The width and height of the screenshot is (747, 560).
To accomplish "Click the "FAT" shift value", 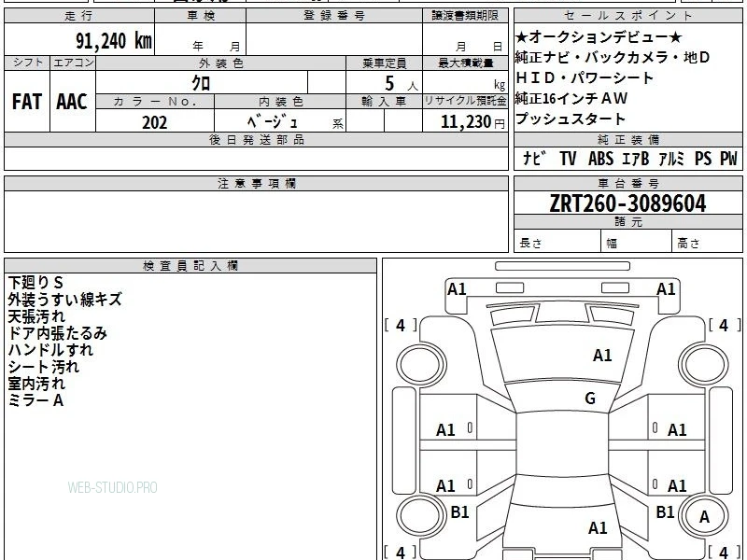I will 27,102.
